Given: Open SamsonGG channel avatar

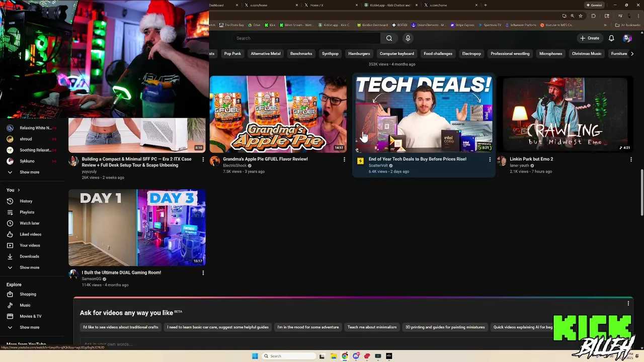Looking at the screenshot, I should [x=73, y=275].
